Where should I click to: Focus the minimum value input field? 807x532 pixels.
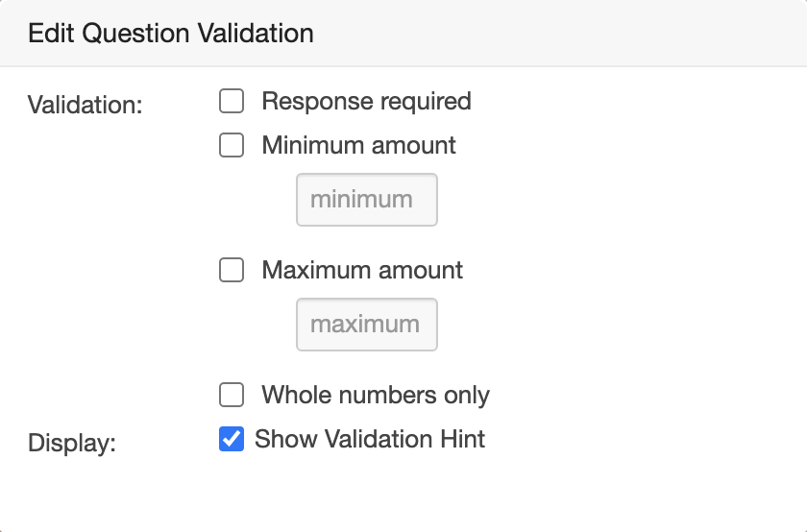366,200
